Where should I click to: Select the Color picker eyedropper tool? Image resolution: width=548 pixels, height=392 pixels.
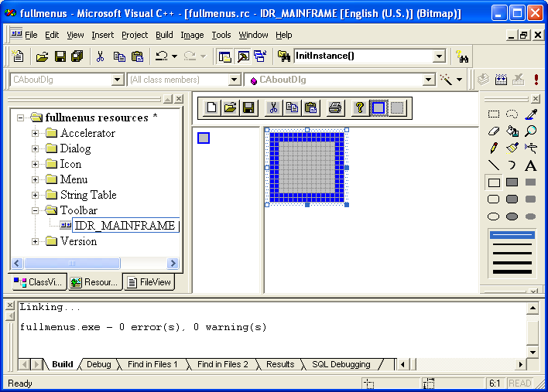click(x=530, y=114)
